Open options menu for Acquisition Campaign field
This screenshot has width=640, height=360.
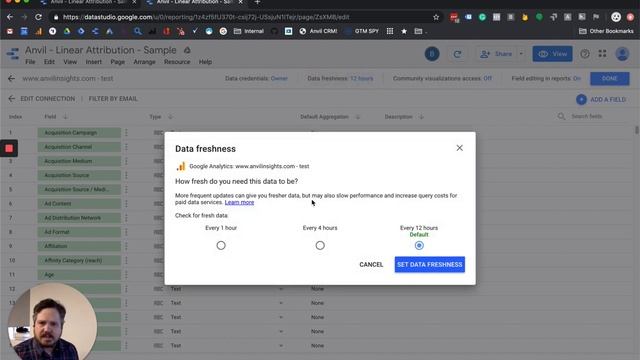(x=126, y=133)
